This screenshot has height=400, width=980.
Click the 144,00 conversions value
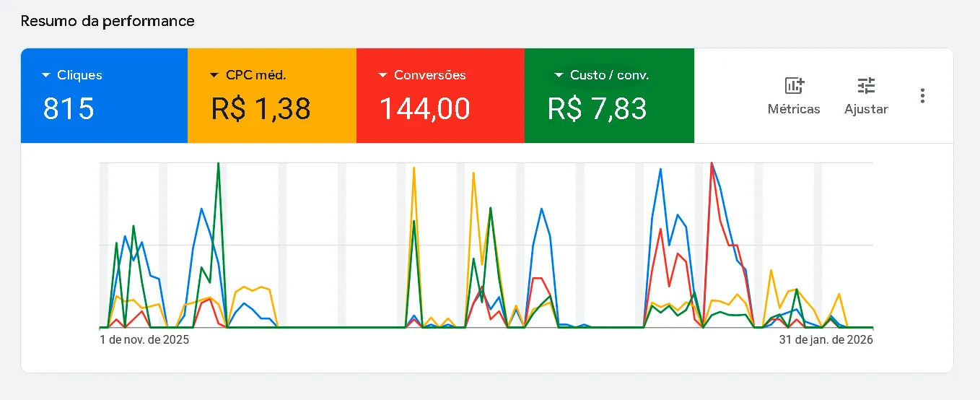click(x=424, y=108)
